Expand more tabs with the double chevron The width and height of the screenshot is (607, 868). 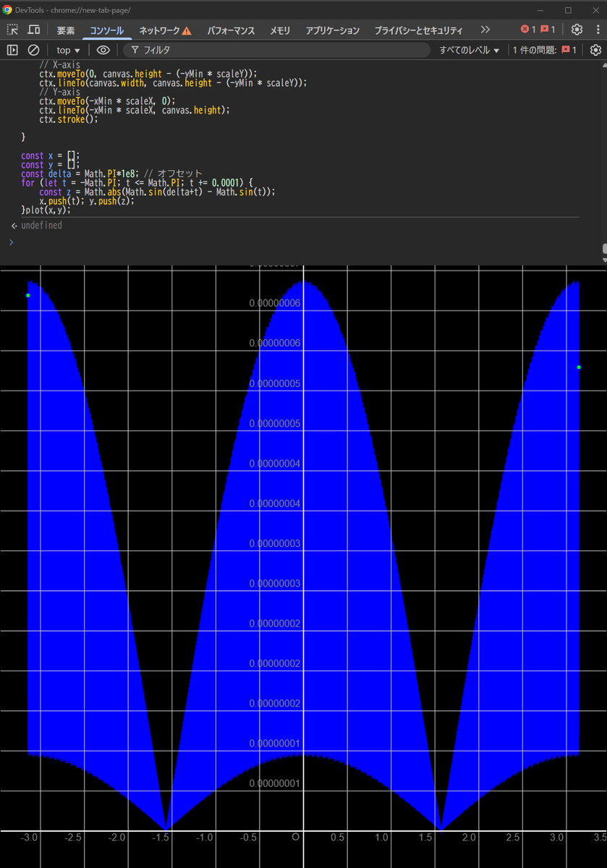click(x=485, y=30)
